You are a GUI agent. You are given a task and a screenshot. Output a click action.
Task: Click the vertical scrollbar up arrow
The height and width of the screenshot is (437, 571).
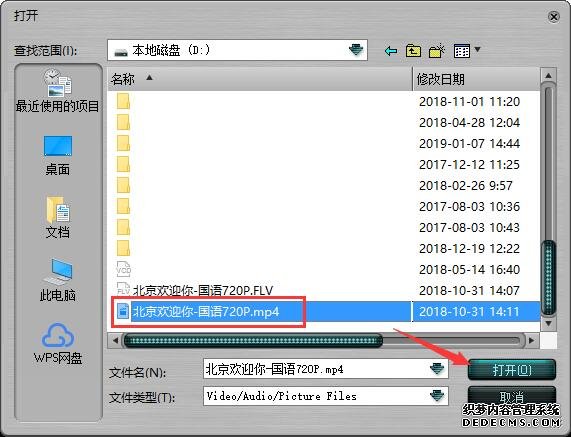(x=548, y=76)
